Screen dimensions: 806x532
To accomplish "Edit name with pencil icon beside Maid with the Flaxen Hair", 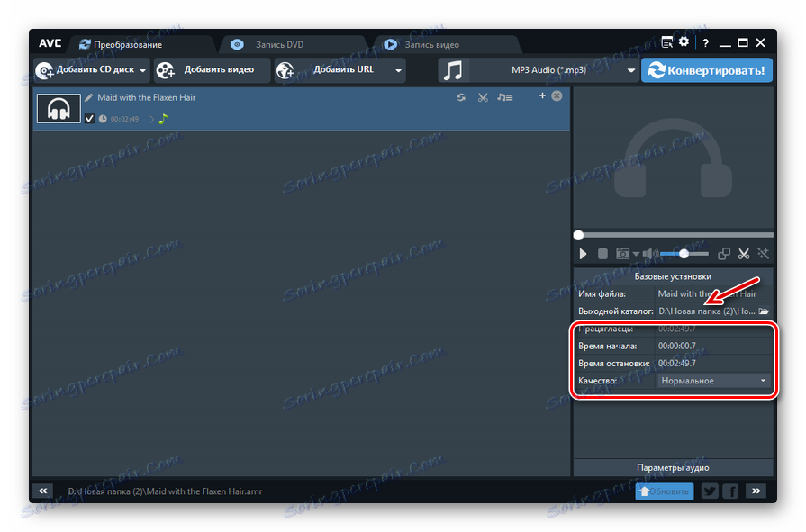I will pos(89,97).
